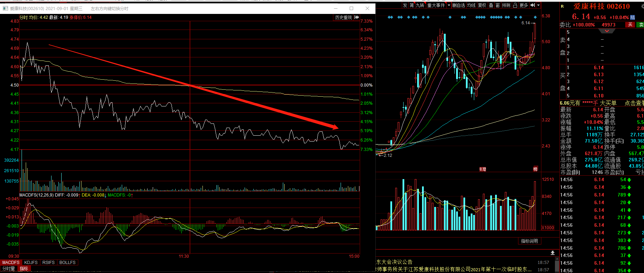Click the download arrow icon above news list
The image size is (644, 273).
pyautogui.click(x=552, y=253)
